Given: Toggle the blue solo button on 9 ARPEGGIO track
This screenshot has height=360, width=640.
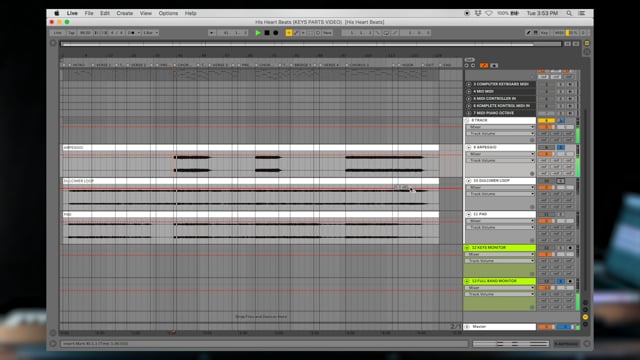Looking at the screenshot, I should pos(561,147).
